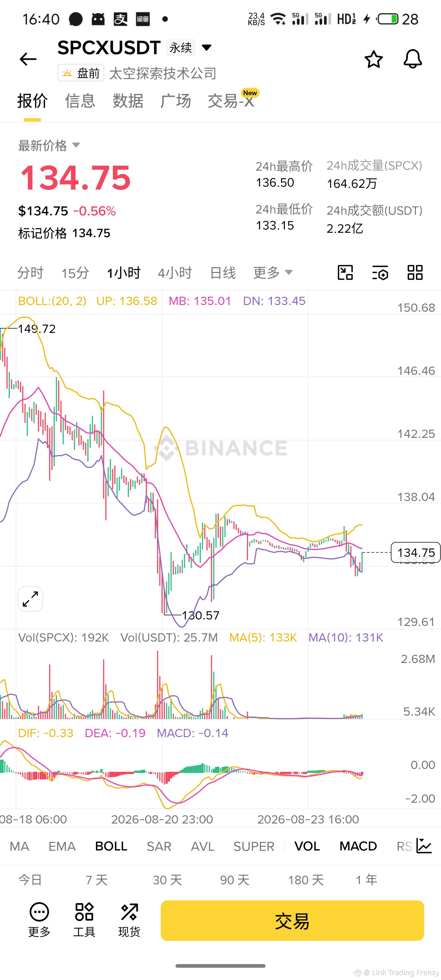Select the 分时 timeframe
Image resolution: width=441 pixels, height=980 pixels.
click(30, 273)
